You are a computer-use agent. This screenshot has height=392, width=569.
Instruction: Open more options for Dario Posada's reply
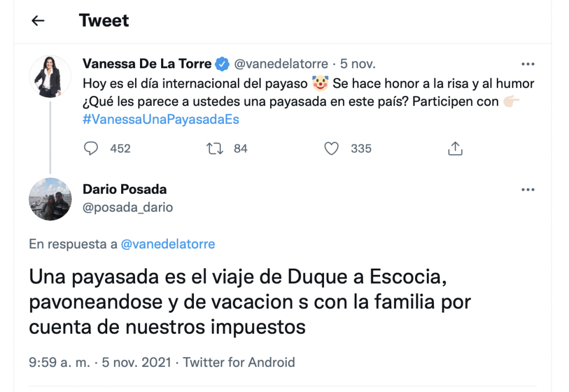pyautogui.click(x=527, y=190)
